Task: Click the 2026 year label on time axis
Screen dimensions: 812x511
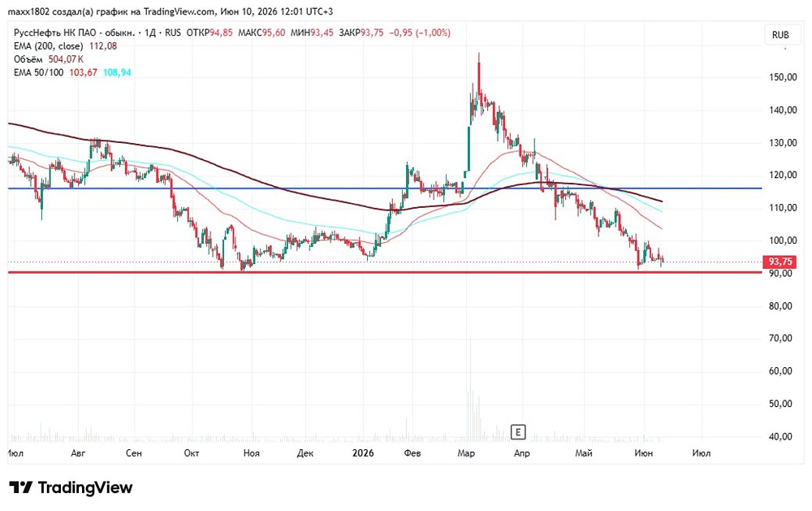Action: point(362,453)
